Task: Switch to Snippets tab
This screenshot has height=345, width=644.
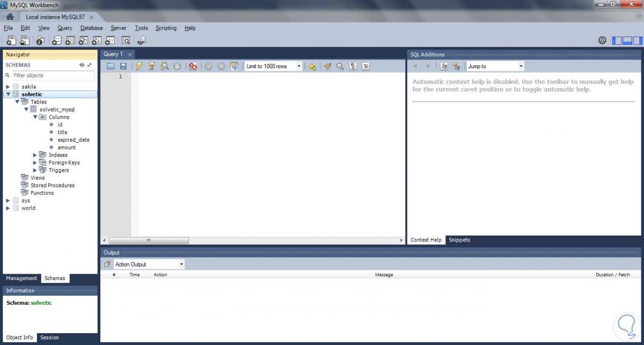Action: [459, 240]
